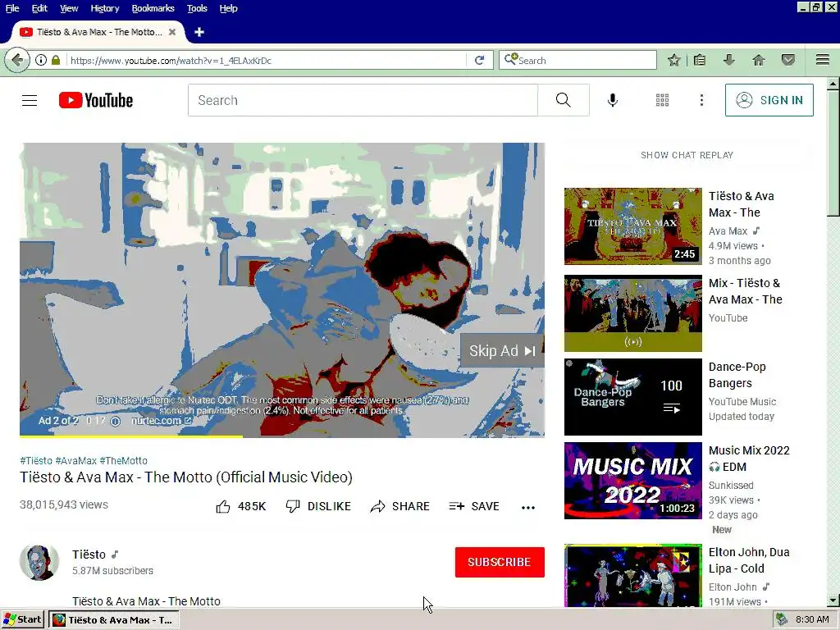840x630 pixels.
Task: Open the Windows Start button
Action: 22,620
